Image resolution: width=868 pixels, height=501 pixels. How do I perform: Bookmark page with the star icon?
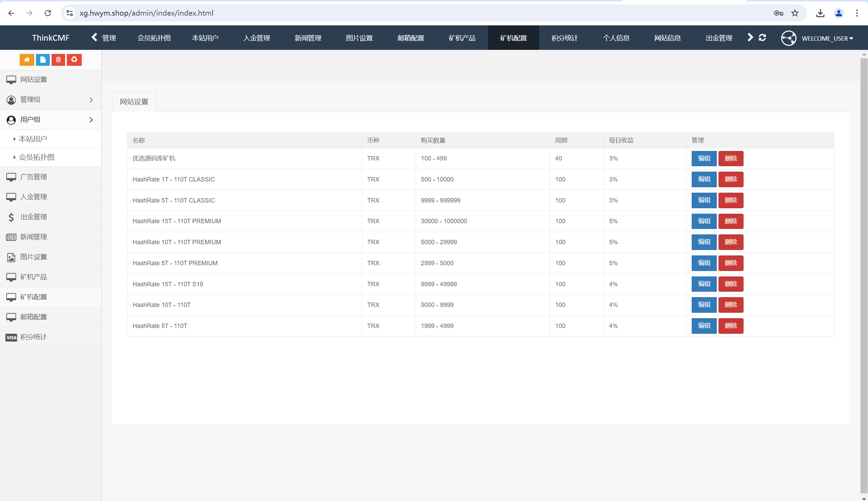pos(795,13)
